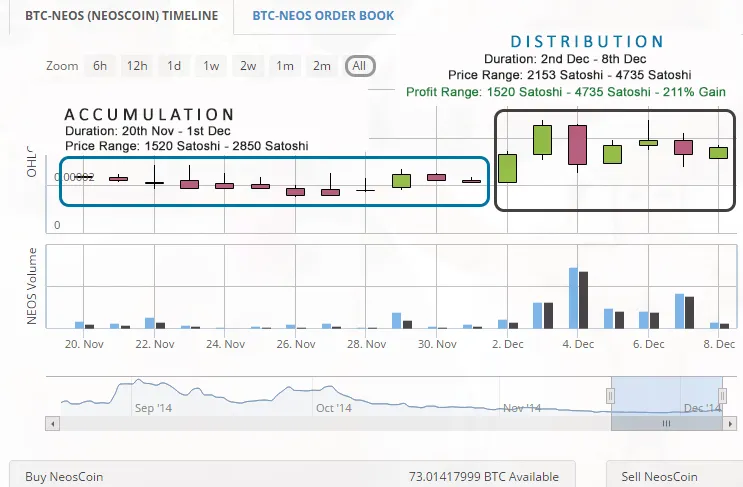Set chart zoom to 1w
Screen dimensions: 743x487
[x=211, y=66]
